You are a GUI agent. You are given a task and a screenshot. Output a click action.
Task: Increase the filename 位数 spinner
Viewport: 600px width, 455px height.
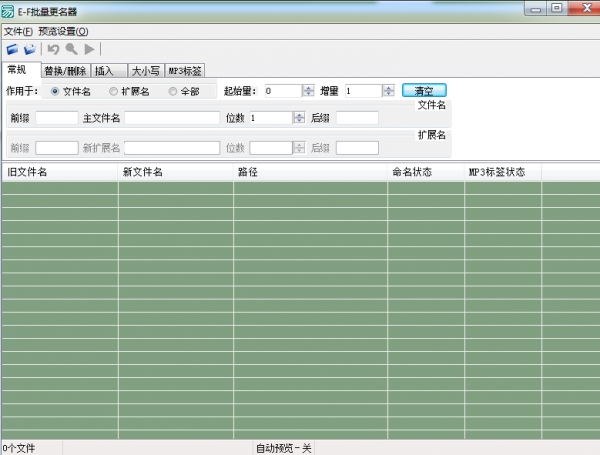pyautogui.click(x=299, y=115)
